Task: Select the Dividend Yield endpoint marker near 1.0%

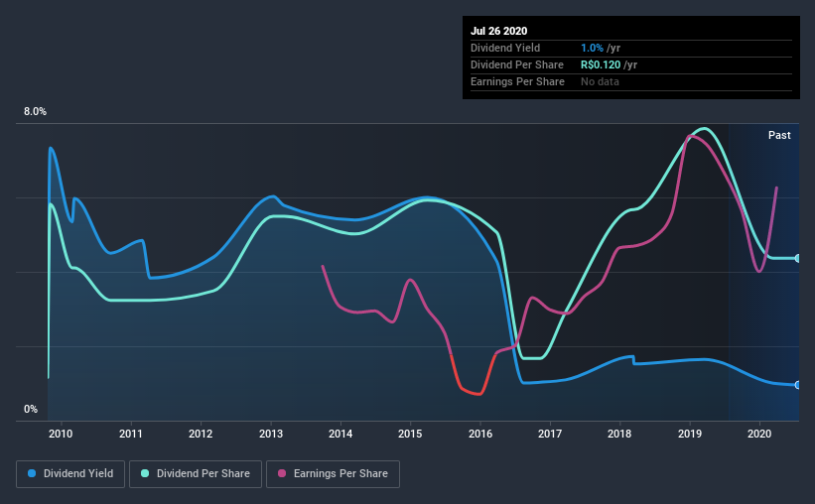Action: [797, 385]
